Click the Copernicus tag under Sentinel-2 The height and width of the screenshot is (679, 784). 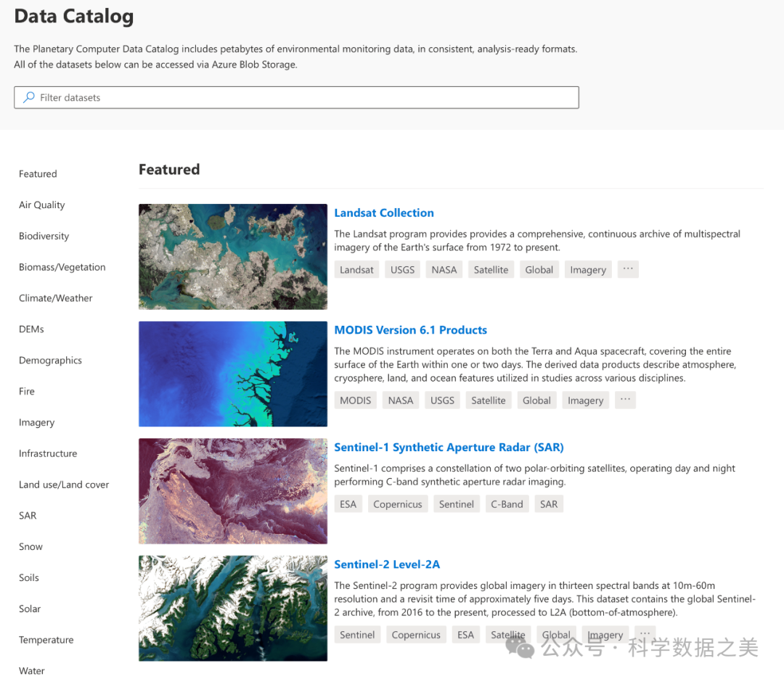[x=416, y=635]
